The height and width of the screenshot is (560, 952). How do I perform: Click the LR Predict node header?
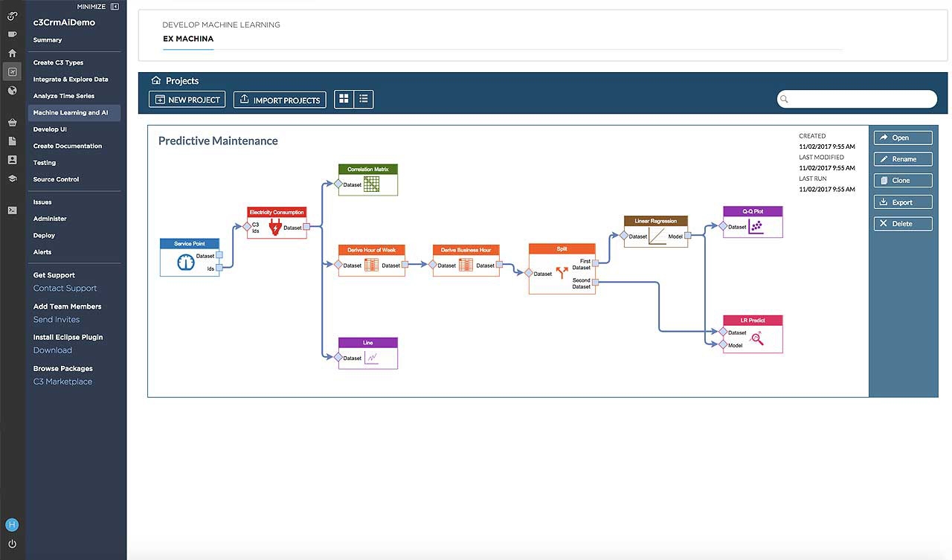(753, 321)
